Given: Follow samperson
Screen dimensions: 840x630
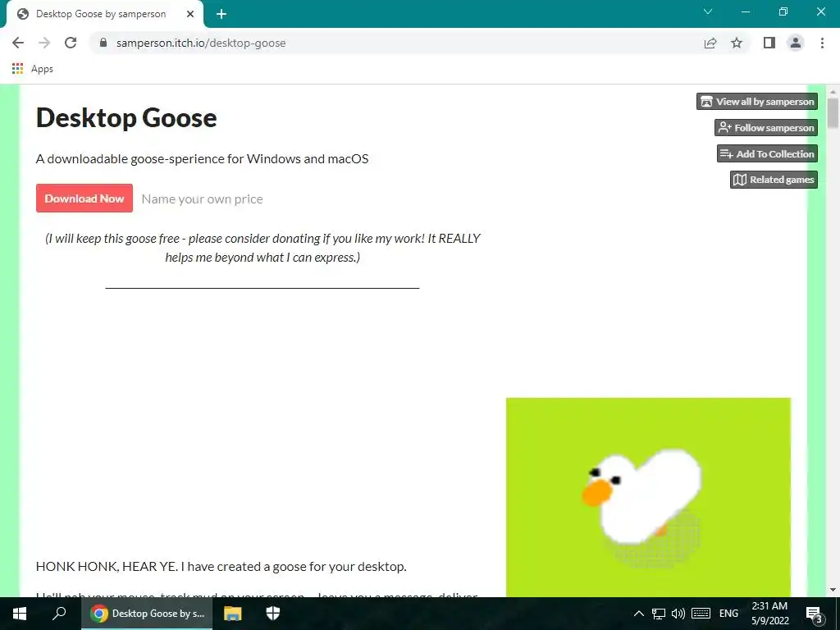Looking at the screenshot, I should pyautogui.click(x=766, y=127).
